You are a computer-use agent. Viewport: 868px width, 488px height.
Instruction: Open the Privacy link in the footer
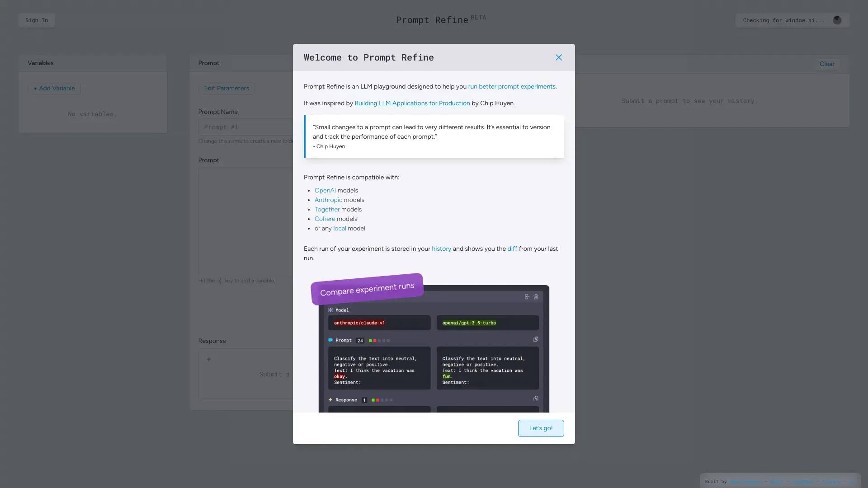pyautogui.click(x=831, y=481)
